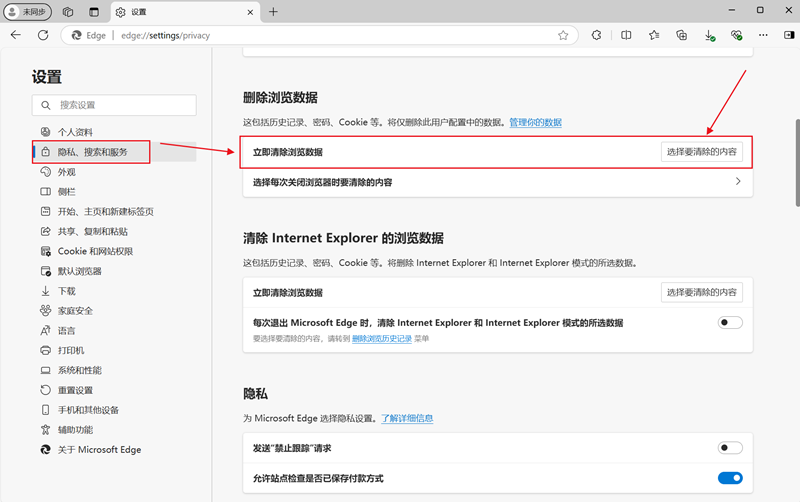Open Cookie 和网站权限 section
Viewport: 800px width, 502px height.
114,252
